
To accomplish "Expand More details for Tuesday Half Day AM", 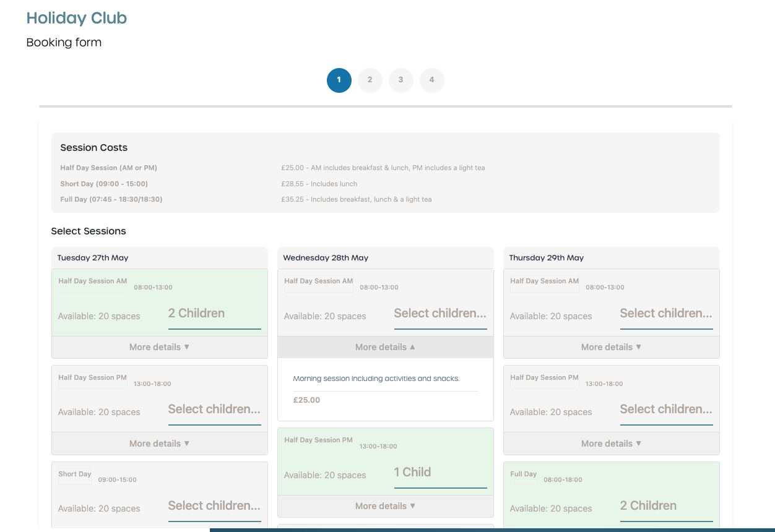I will (160, 347).
